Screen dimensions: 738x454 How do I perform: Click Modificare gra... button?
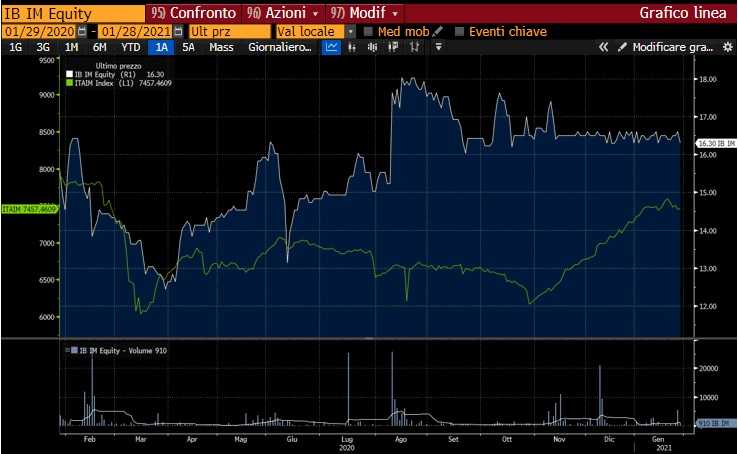point(673,47)
